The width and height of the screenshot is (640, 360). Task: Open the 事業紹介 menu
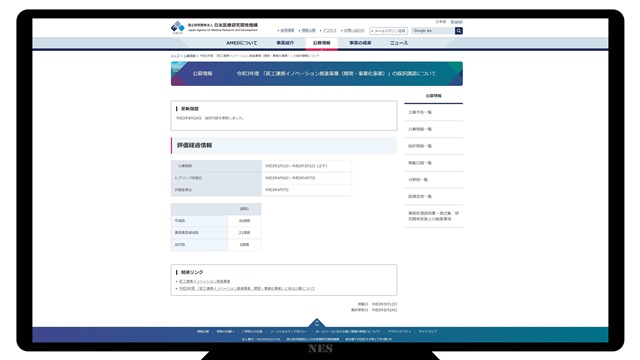pos(285,43)
